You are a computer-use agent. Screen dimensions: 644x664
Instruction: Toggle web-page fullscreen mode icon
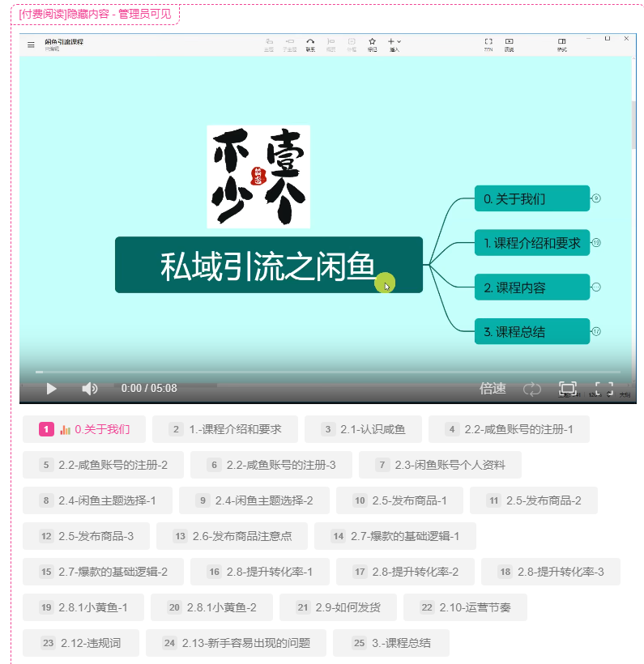[568, 389]
